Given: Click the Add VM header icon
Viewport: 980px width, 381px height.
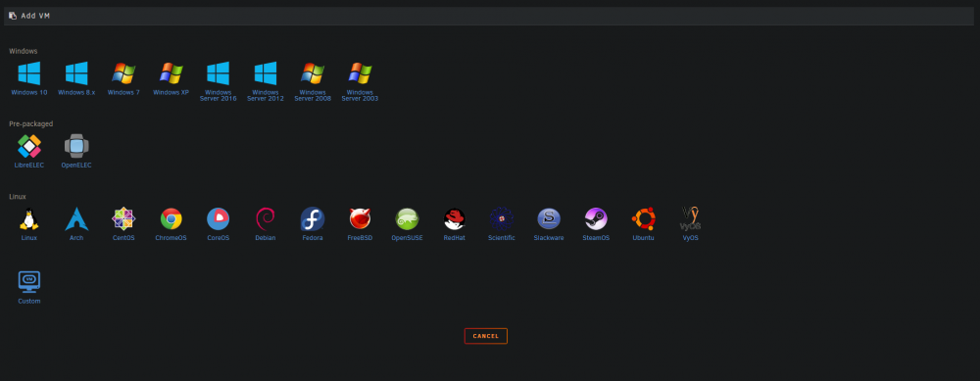Looking at the screenshot, I should point(13,16).
